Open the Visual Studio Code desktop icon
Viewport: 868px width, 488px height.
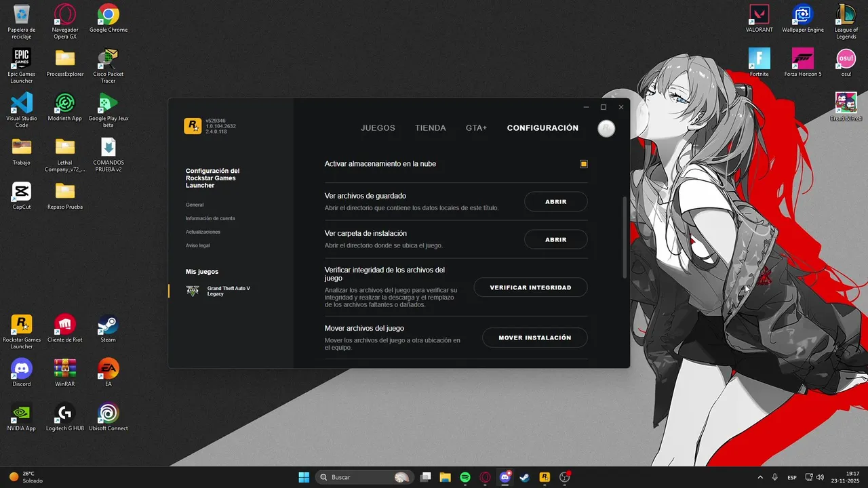point(22,110)
